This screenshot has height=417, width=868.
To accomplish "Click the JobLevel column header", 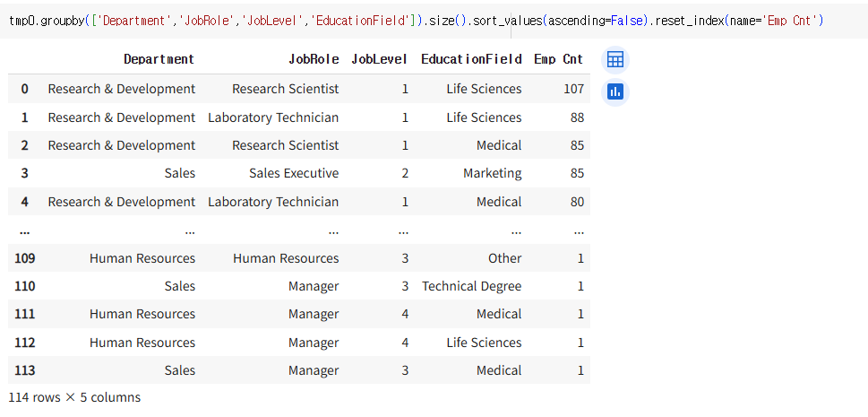I will (x=380, y=59).
